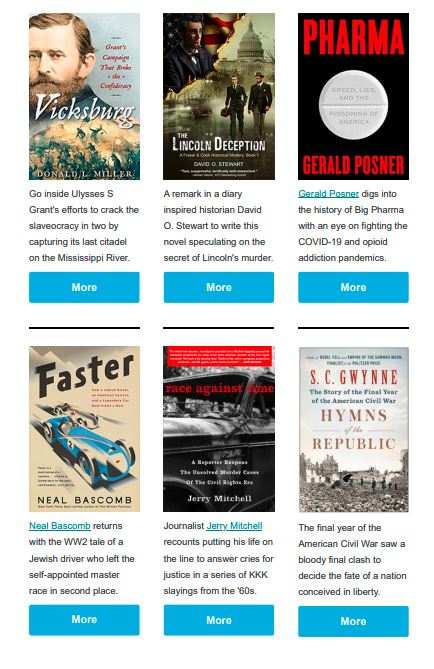Click Ulysses S Grant description text
Screen dimensions: 434x669
(x=84, y=226)
